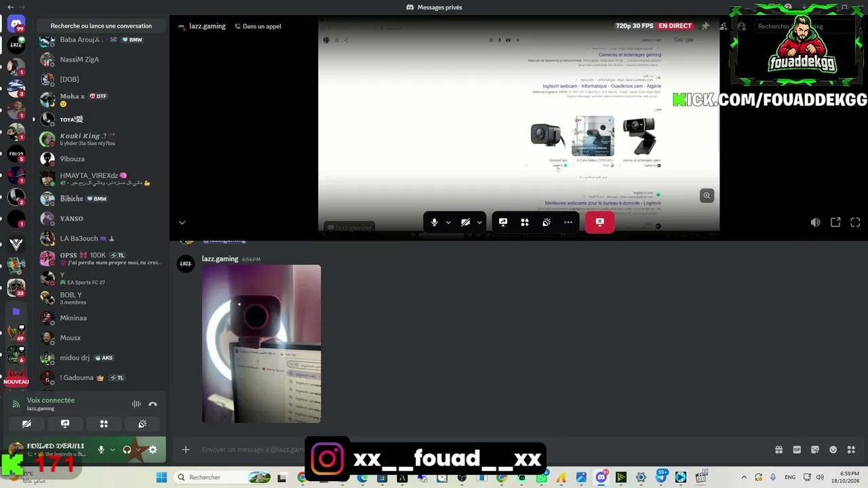868x488 pixels.
Task: Open the GIF picker
Action: pyautogui.click(x=797, y=449)
